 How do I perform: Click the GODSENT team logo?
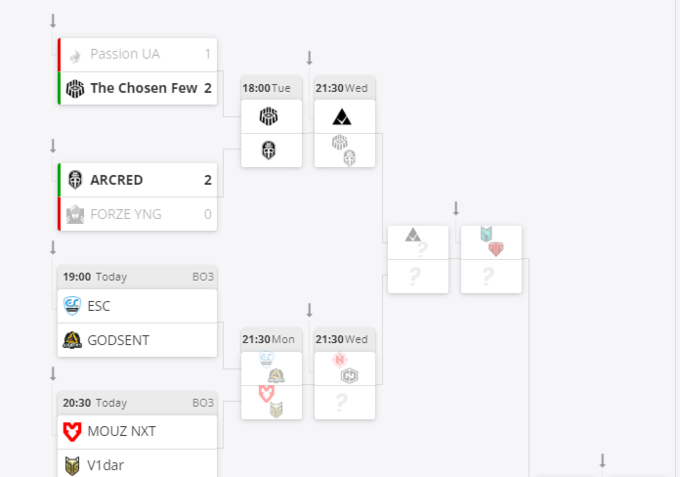[72, 340]
